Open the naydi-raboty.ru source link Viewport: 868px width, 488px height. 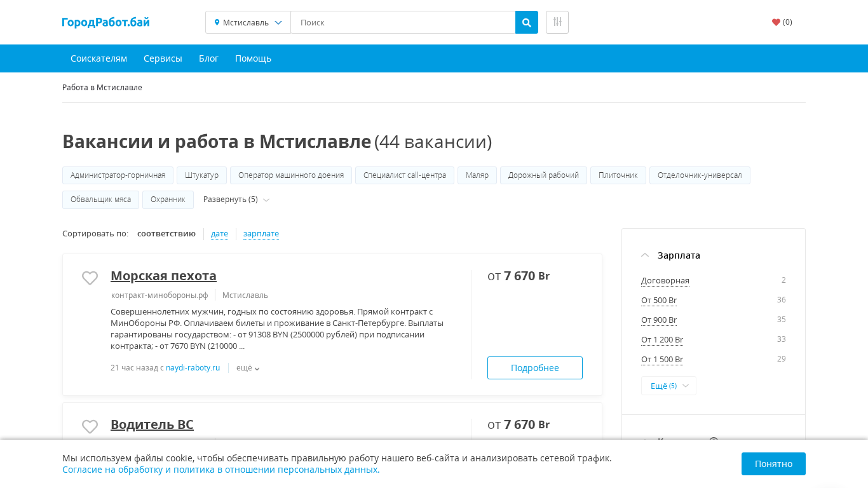click(193, 368)
